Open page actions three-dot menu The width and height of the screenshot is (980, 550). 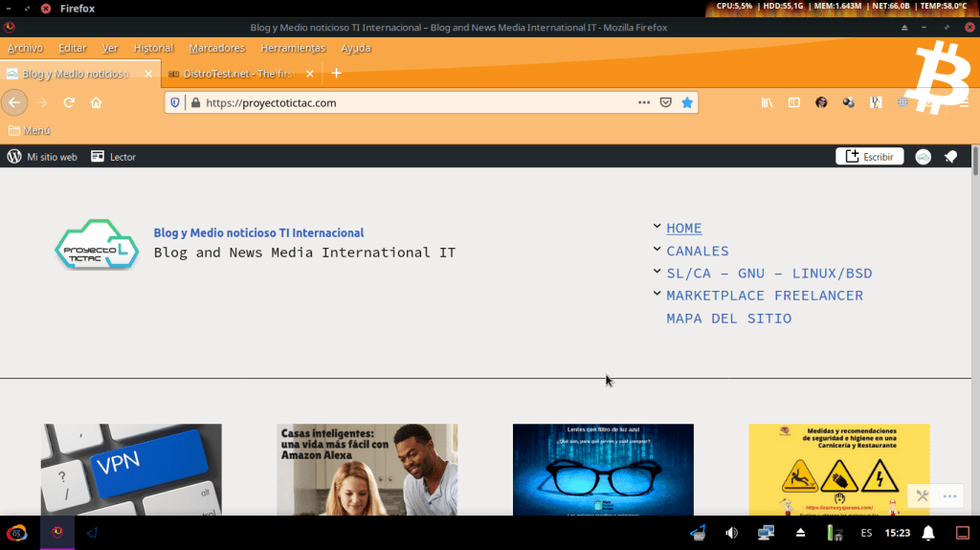tap(645, 102)
